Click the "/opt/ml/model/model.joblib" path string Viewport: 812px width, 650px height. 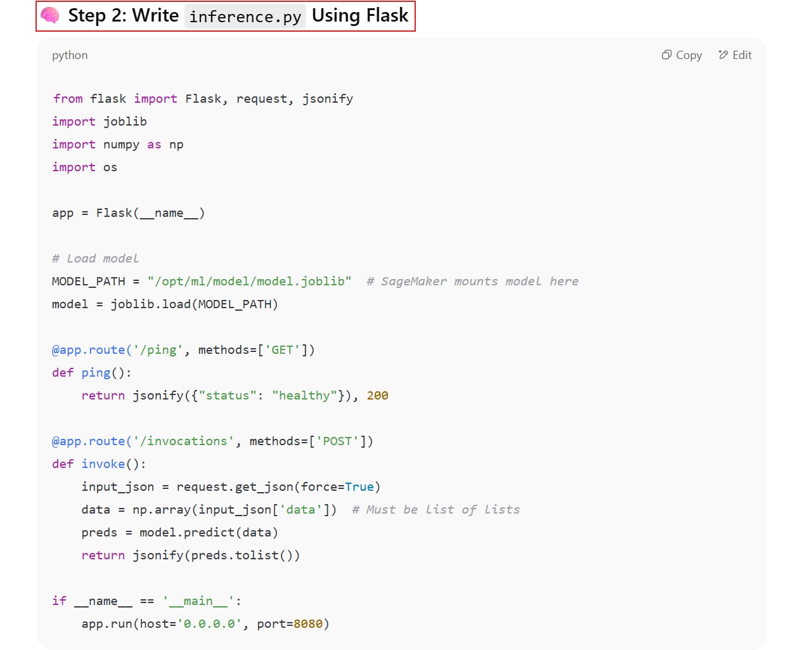click(249, 282)
